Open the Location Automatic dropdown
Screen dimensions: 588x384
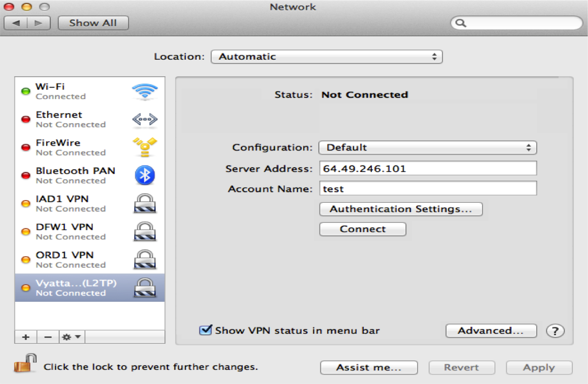pyautogui.click(x=327, y=57)
